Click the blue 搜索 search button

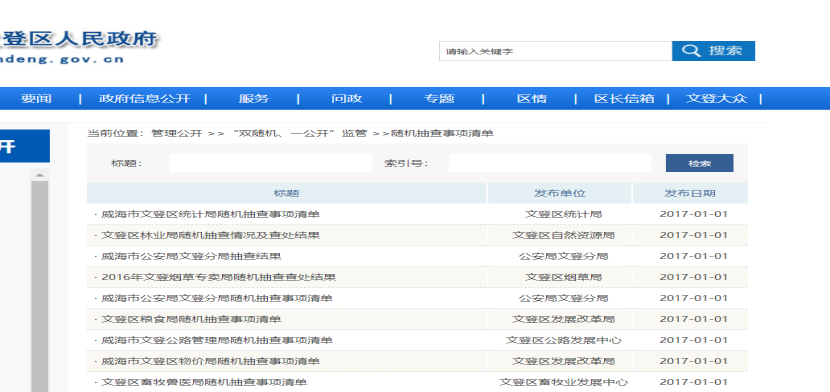(x=713, y=51)
